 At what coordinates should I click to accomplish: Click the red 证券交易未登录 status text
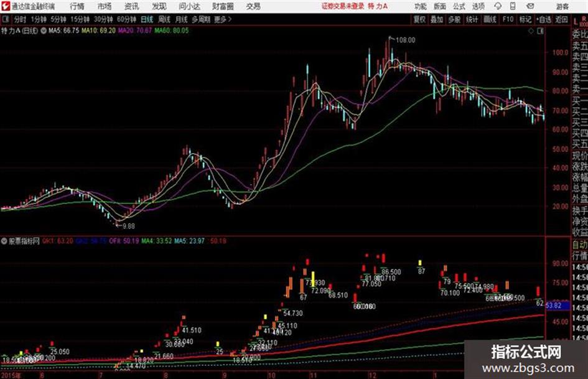coord(343,6)
